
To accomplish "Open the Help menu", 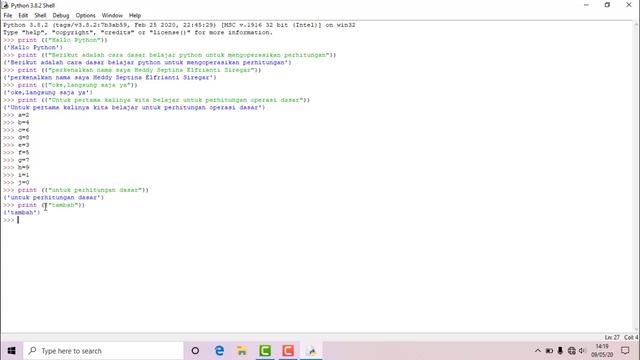I will click(135, 16).
